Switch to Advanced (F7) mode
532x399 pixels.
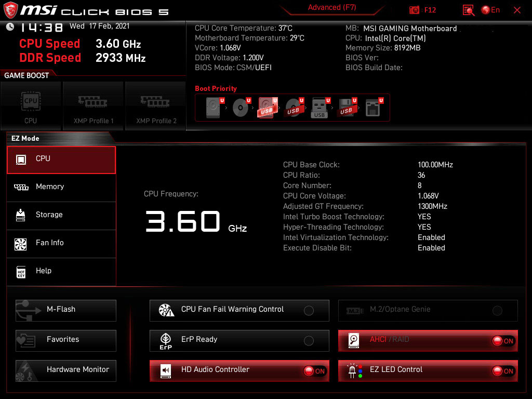tap(332, 7)
